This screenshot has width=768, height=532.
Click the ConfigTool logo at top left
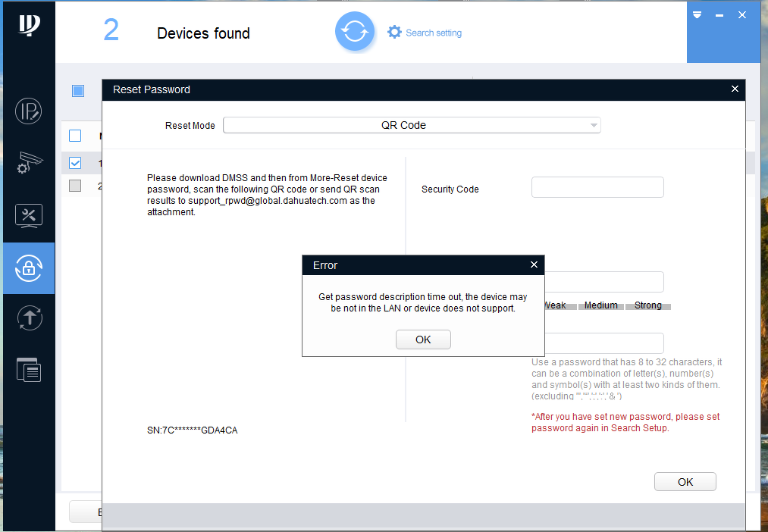(x=29, y=24)
